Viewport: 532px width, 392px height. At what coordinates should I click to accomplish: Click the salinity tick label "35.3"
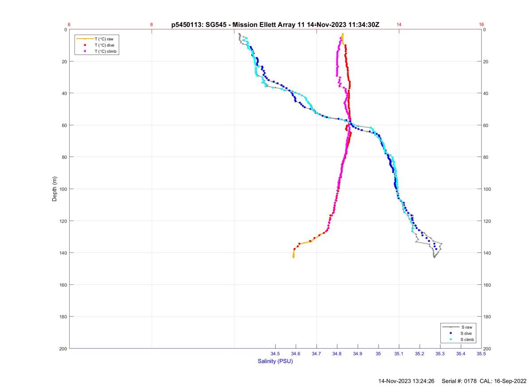[x=440, y=354]
